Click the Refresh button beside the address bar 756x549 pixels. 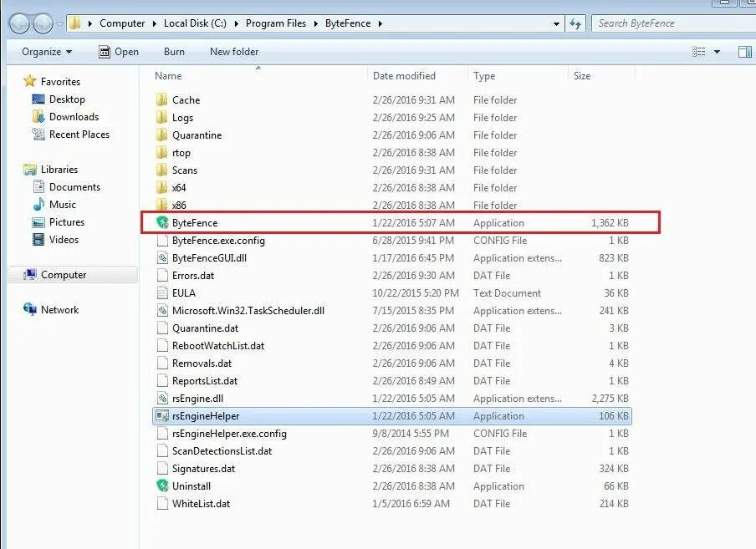(x=575, y=23)
